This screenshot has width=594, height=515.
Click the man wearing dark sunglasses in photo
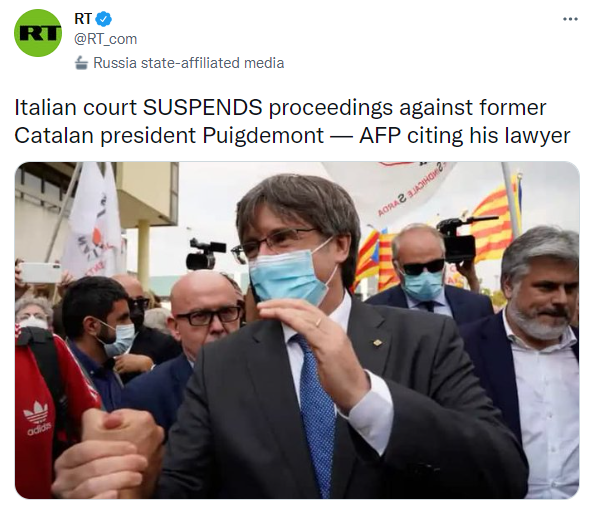tap(422, 270)
